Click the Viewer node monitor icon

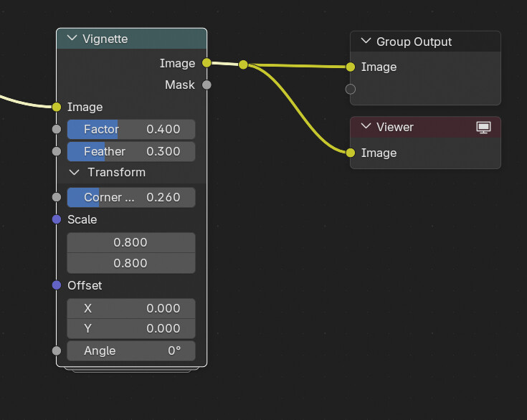[x=483, y=127]
